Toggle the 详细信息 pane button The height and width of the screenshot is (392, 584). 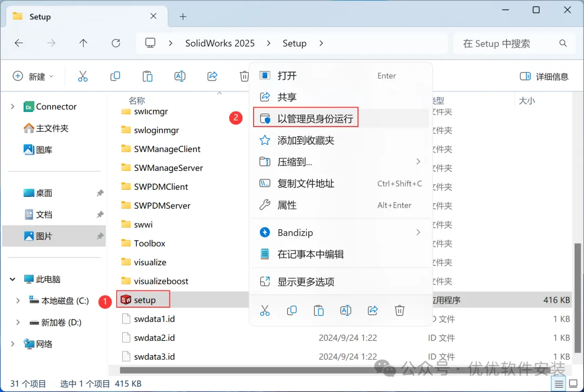click(544, 76)
